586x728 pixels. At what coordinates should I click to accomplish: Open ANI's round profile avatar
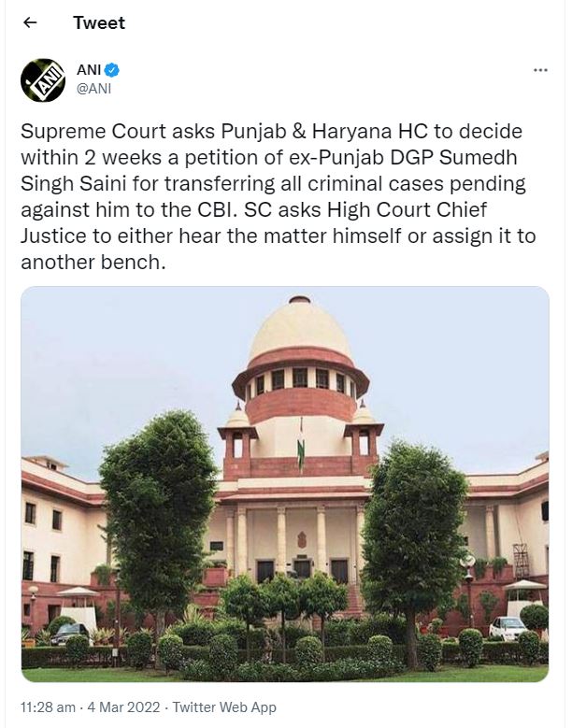pos(43,79)
